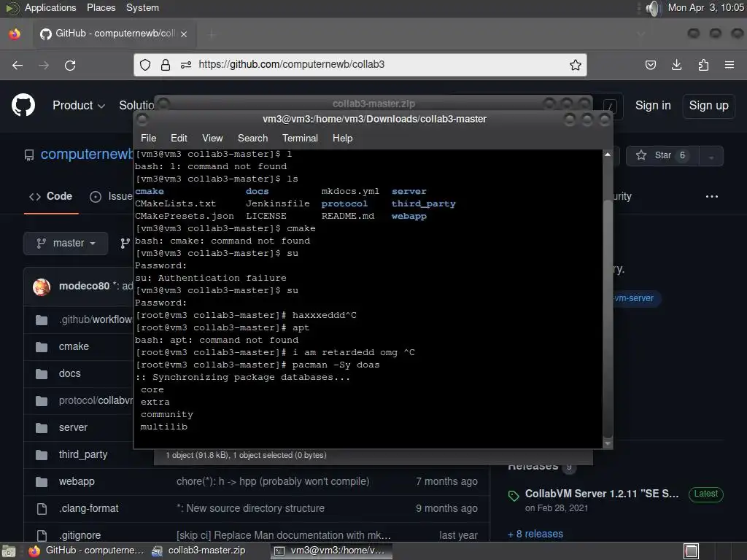Image resolution: width=747 pixels, height=560 pixels.
Task: Open site permissions icon in address bar
Action: point(186,65)
